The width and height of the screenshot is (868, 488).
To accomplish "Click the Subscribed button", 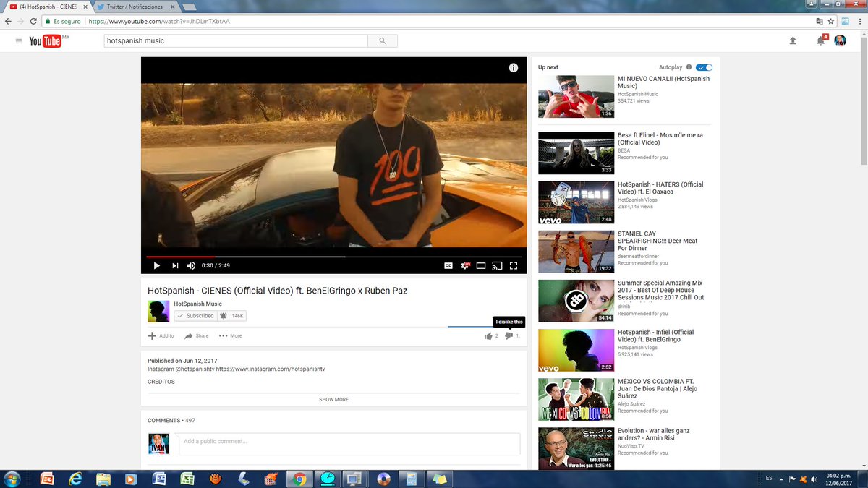I will pos(195,316).
